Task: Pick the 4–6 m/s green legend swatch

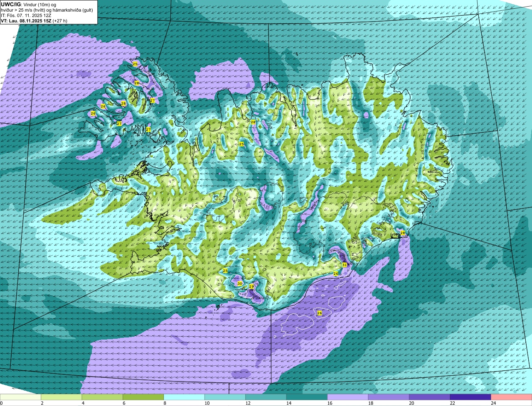Action: pyautogui.click(x=102, y=397)
